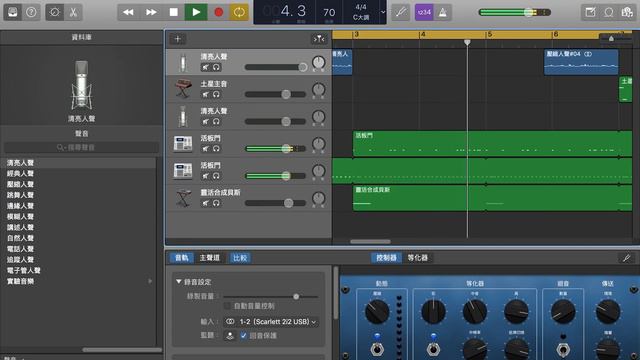Screen dimensions: 640x360
Task: Click the 搜尋聲音 search field in library
Action: pos(81,147)
